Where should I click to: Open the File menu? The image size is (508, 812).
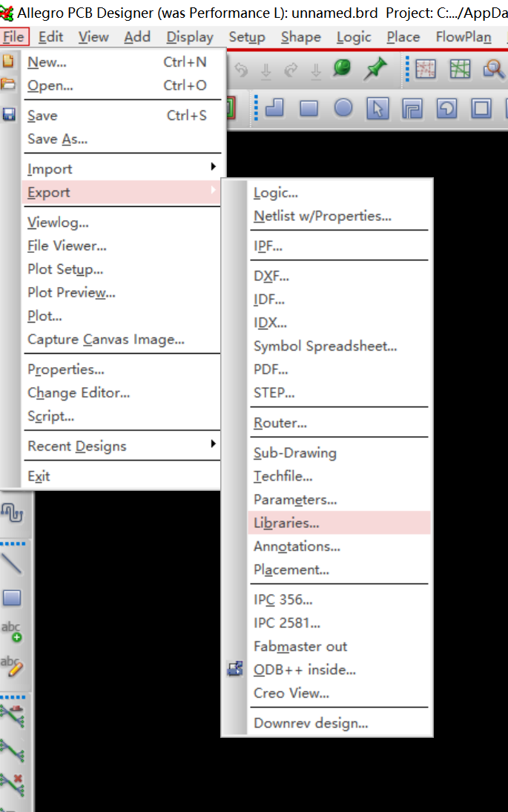14,37
